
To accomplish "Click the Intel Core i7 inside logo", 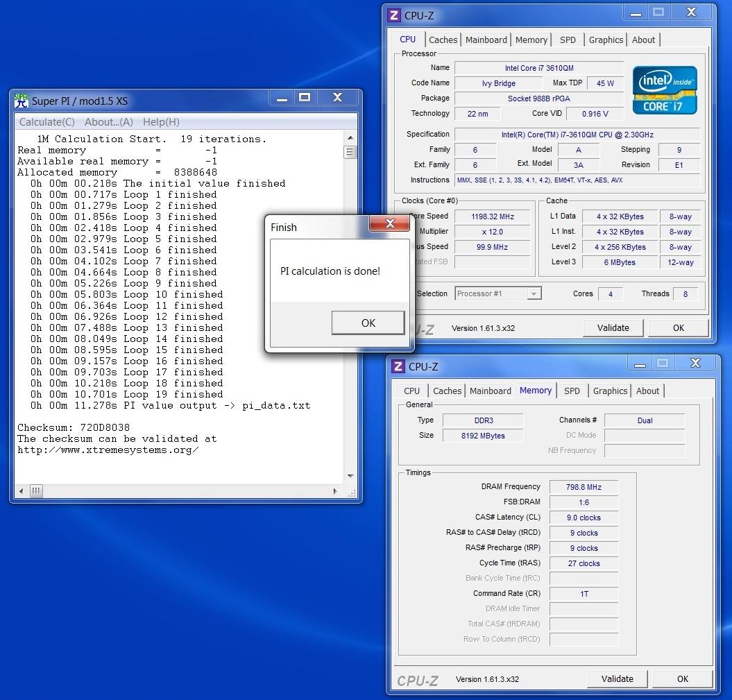I will 665,90.
